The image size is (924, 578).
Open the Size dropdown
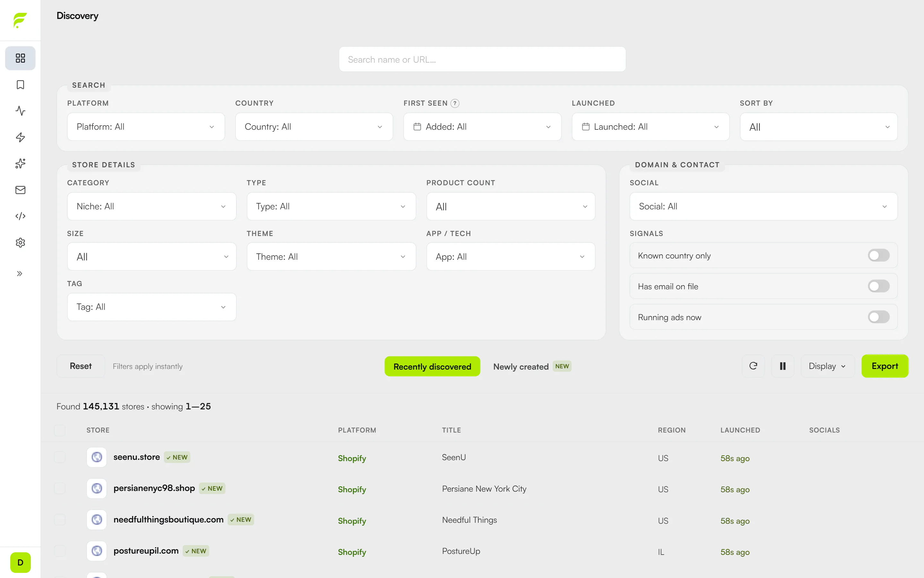click(151, 257)
